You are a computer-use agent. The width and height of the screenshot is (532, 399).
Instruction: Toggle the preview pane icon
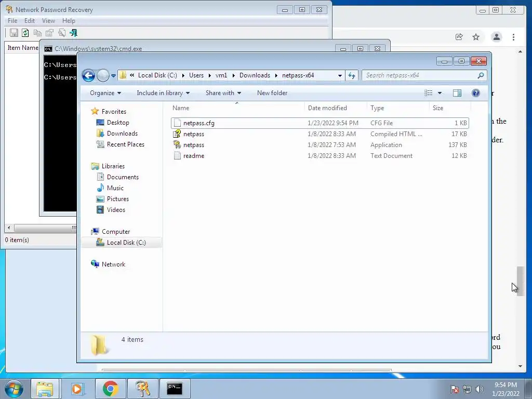pyautogui.click(x=457, y=93)
